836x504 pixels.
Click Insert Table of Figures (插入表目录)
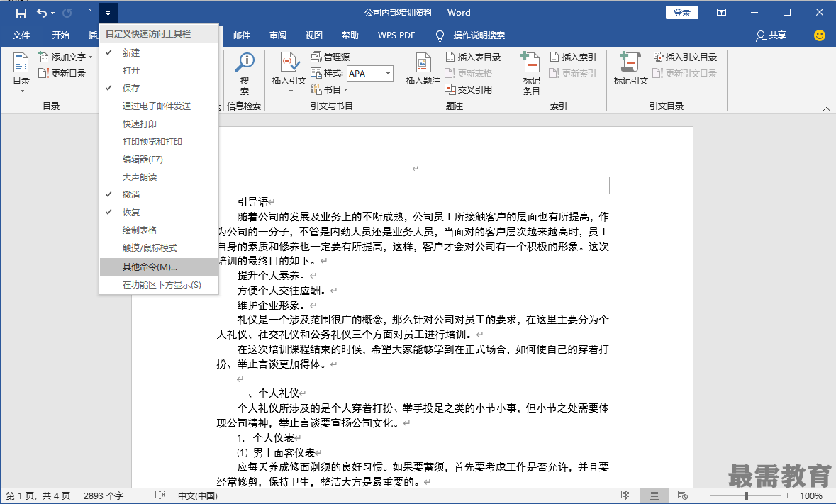point(474,57)
